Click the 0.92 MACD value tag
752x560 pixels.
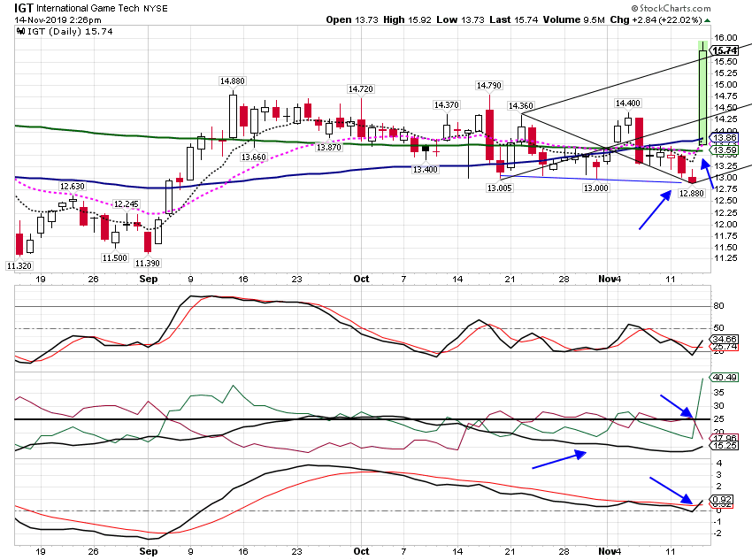(722, 500)
